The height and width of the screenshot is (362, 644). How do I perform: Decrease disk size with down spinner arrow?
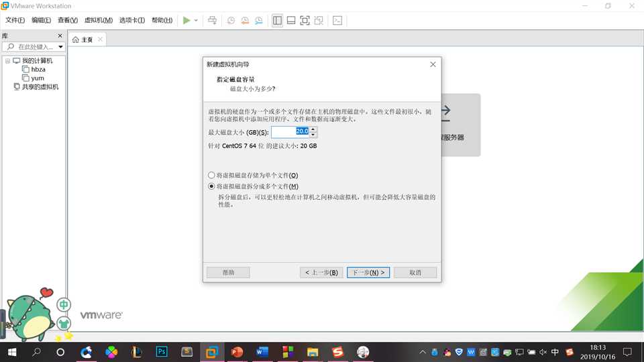coord(313,135)
